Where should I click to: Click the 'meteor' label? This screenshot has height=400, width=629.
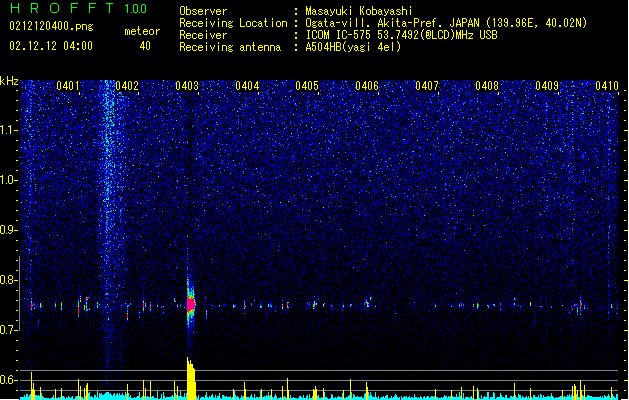(142, 31)
